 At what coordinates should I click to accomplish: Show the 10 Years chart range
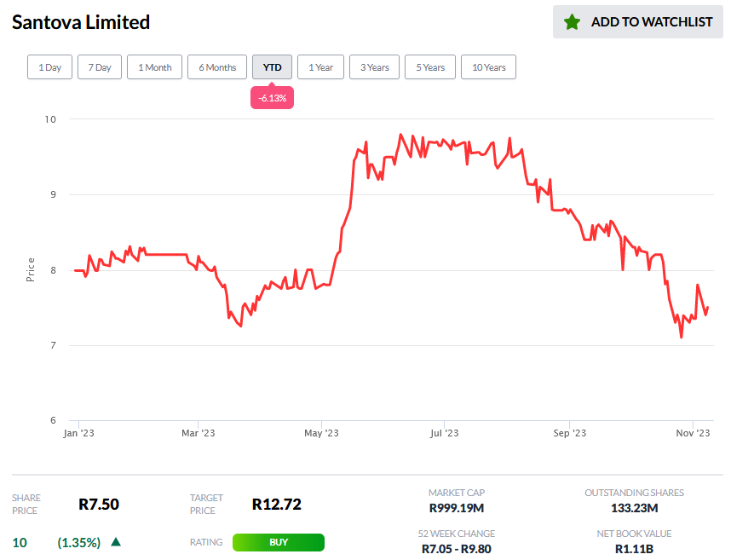click(488, 67)
